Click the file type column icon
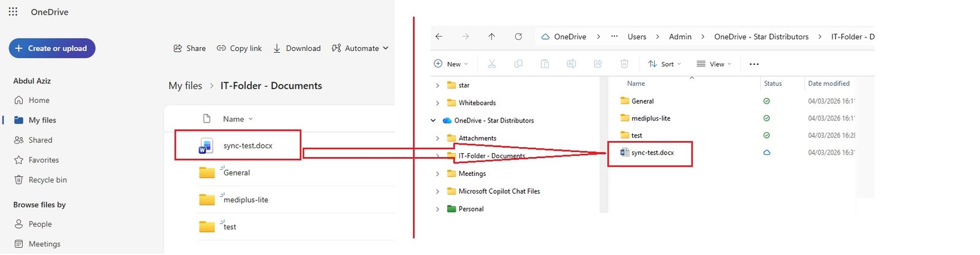The width and height of the screenshot is (980, 255). coord(206,119)
